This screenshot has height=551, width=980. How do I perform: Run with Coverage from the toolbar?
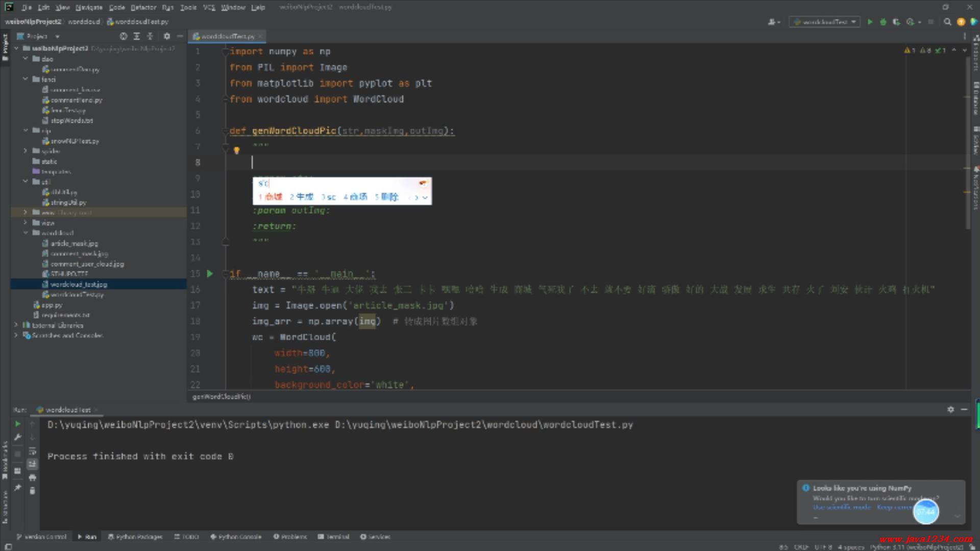[896, 22]
